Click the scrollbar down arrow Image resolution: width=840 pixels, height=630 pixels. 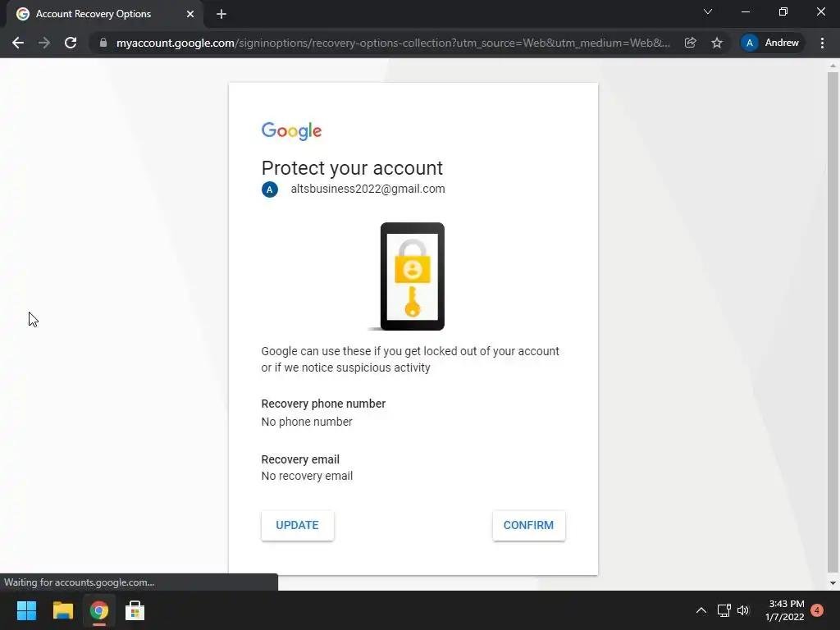(x=833, y=583)
